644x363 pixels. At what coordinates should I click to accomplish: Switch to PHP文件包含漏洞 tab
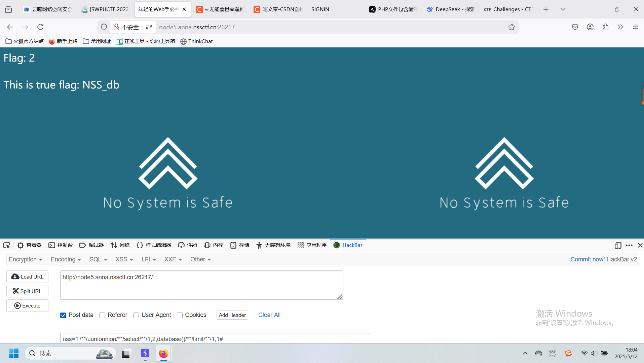tap(393, 9)
